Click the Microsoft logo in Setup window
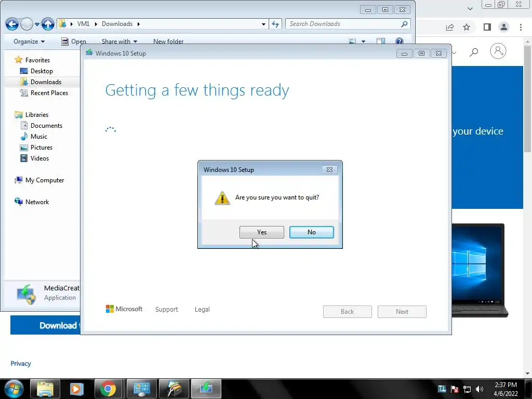This screenshot has width=532, height=399. [124, 309]
